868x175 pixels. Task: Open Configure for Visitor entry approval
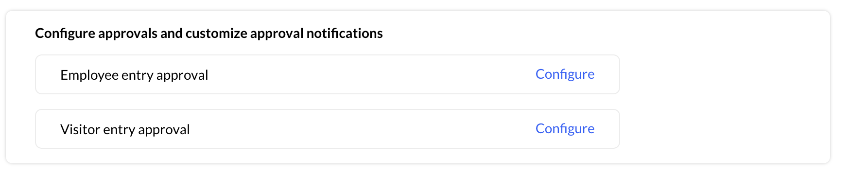pos(565,129)
